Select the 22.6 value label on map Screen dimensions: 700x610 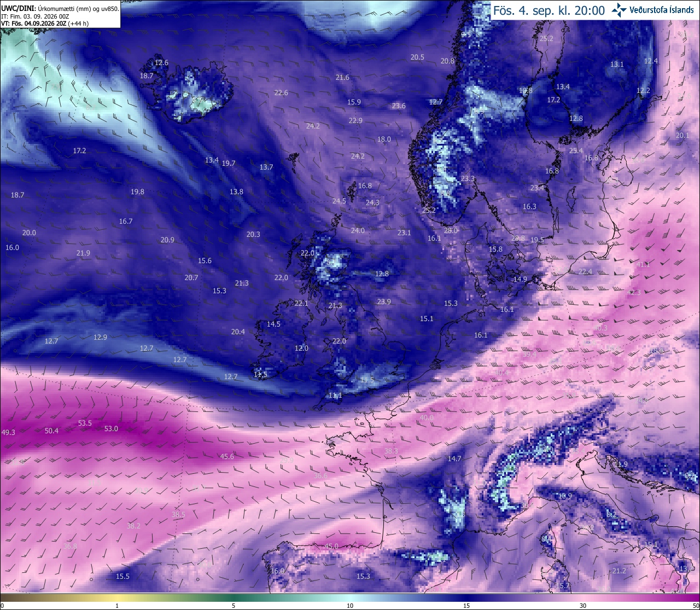point(281,92)
